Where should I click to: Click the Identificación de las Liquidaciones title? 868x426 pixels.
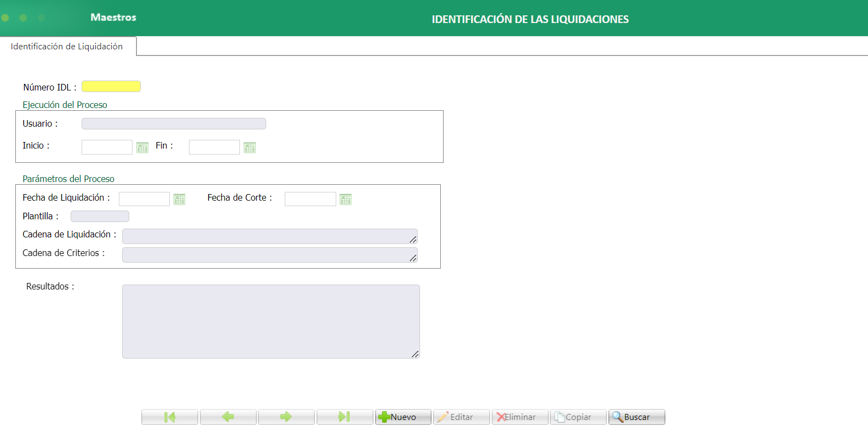pos(530,19)
